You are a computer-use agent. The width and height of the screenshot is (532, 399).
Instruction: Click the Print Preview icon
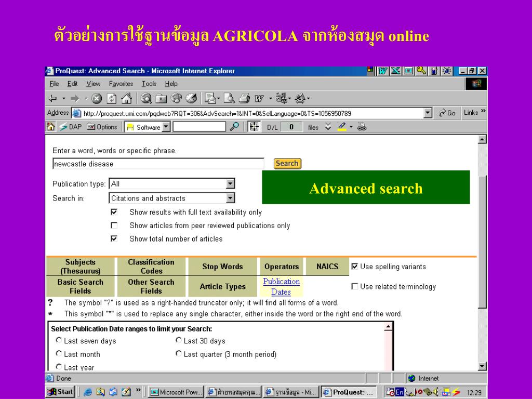point(229,98)
